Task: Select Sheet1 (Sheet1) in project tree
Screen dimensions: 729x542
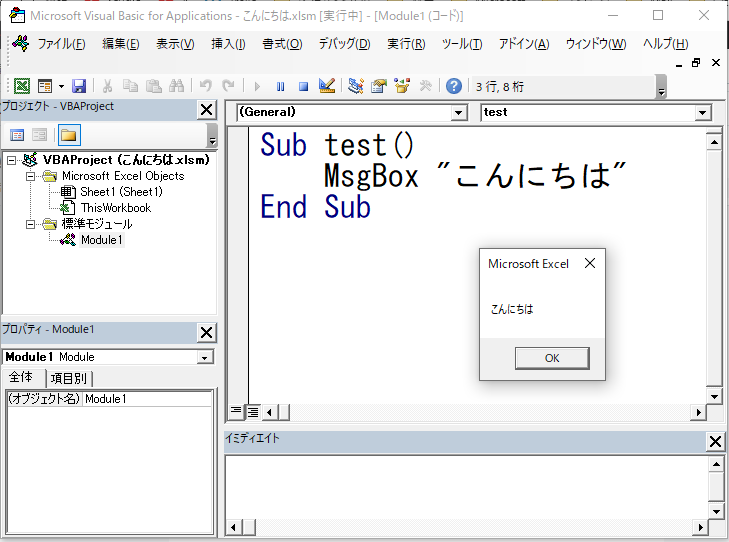Action: coord(121,192)
